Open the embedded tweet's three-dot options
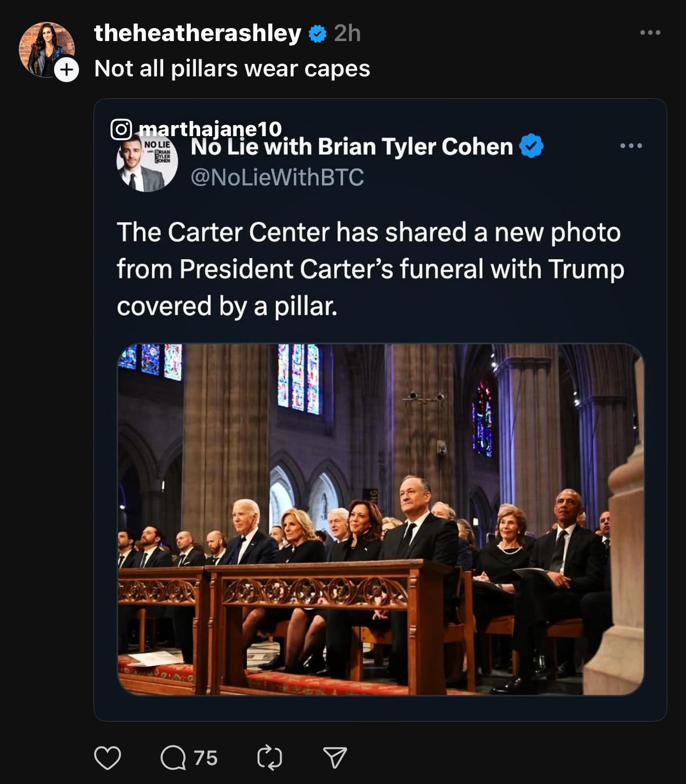Image resolution: width=686 pixels, height=784 pixels. (631, 146)
